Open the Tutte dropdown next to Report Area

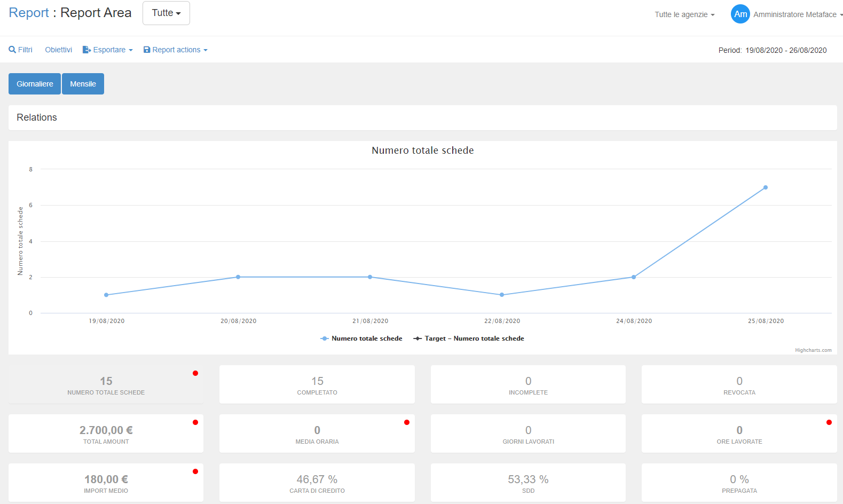tap(166, 13)
